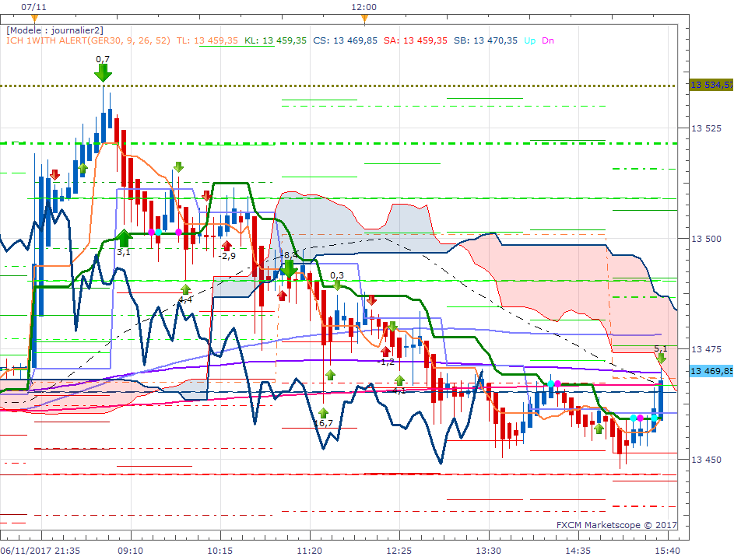This screenshot has height=560, width=734.
Task: Click the large green down arrow labeled -8,4
Action: coord(289,269)
